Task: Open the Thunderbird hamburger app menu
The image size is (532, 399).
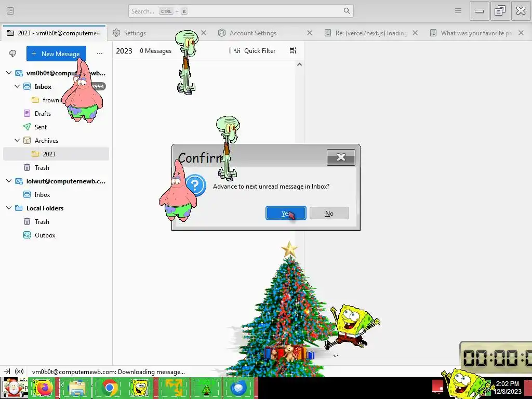Action: [x=458, y=11]
